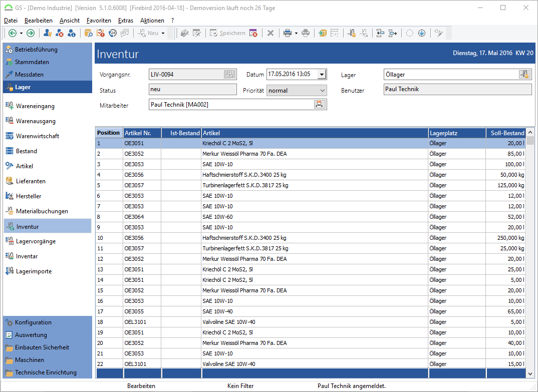Open the back-history dropdown arrow
This screenshot has width=538, height=392.
coord(21,33)
